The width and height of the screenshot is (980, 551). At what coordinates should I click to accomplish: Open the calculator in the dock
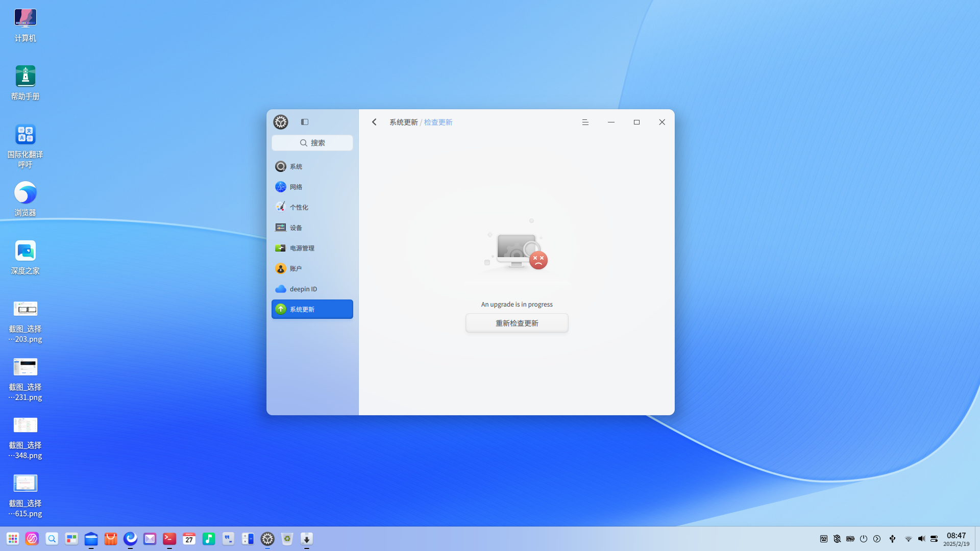pos(248,539)
